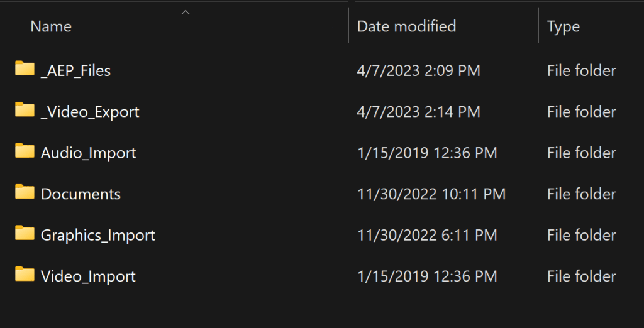Screen dimensions: 644x328
Task: Click File folder type of Video_Import row
Action: click(x=581, y=276)
